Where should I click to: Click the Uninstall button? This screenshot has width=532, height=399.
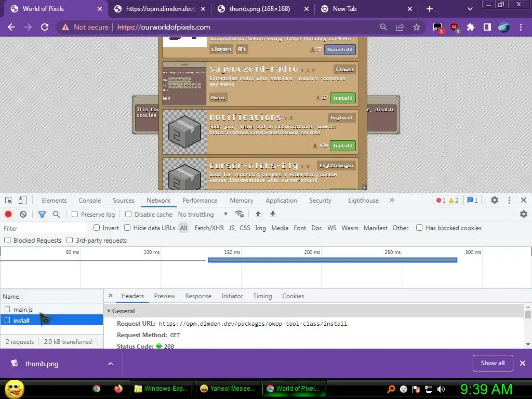point(340,49)
